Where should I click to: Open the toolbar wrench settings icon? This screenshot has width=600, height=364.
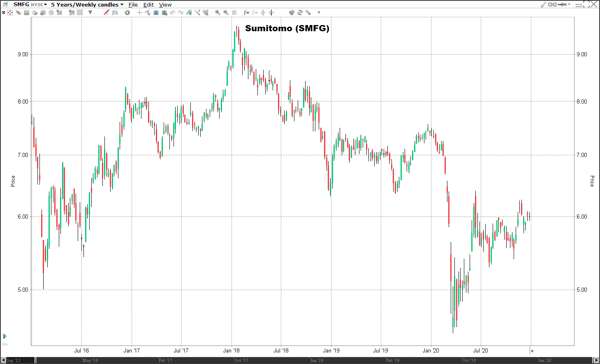point(308,12)
